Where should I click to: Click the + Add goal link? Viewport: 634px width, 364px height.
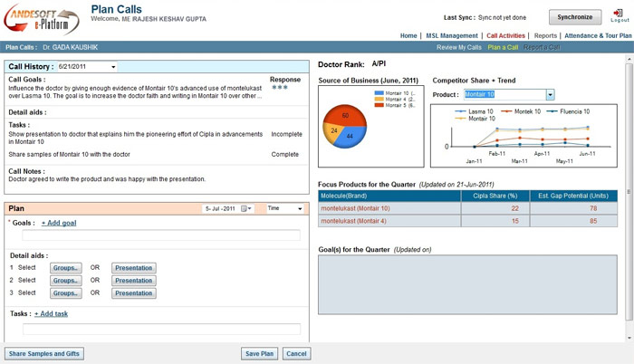coord(59,223)
